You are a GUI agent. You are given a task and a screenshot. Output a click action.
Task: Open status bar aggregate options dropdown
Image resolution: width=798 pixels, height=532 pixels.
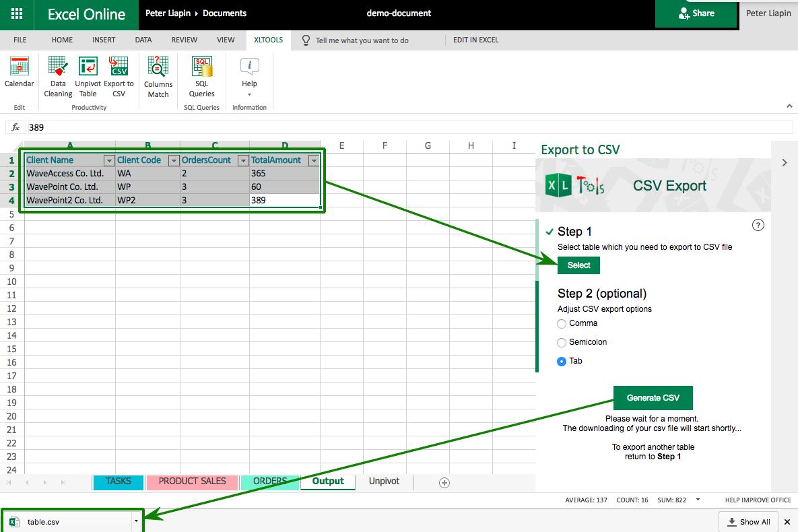coord(698,500)
